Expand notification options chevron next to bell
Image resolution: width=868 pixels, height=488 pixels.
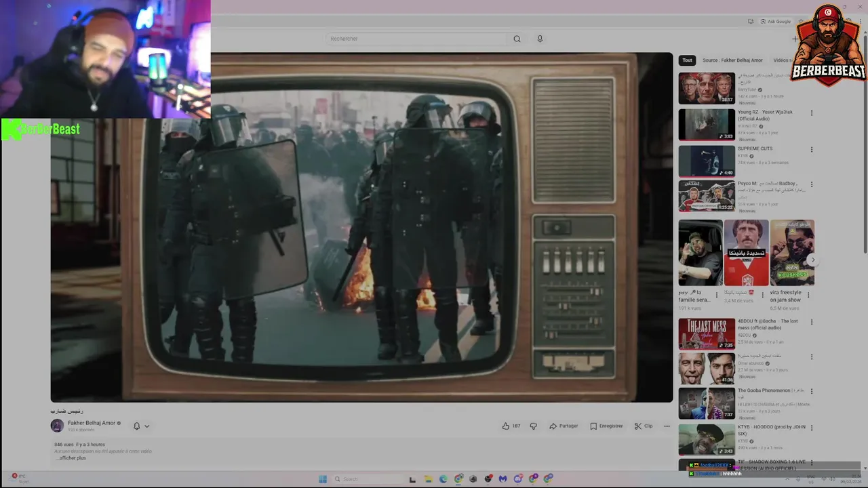[x=146, y=426]
